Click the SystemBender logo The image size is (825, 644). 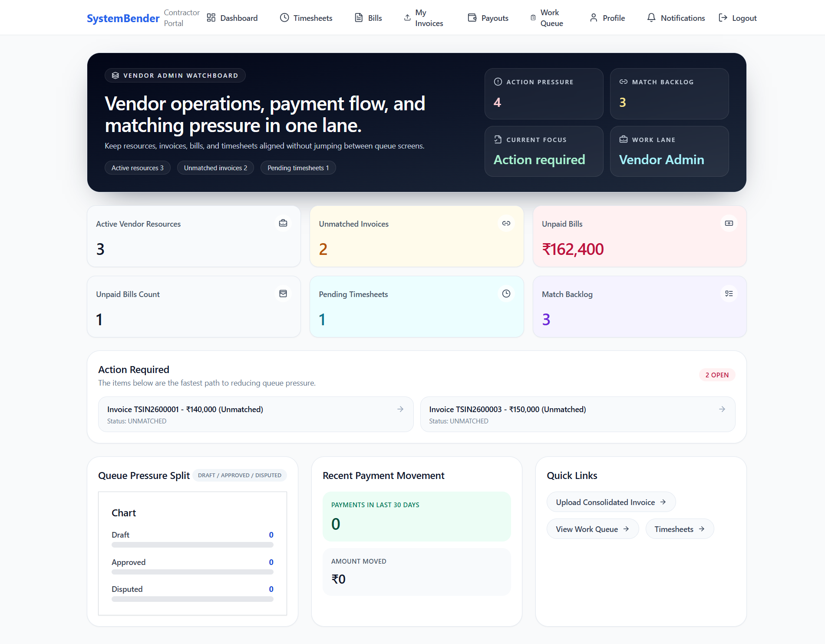[123, 18]
